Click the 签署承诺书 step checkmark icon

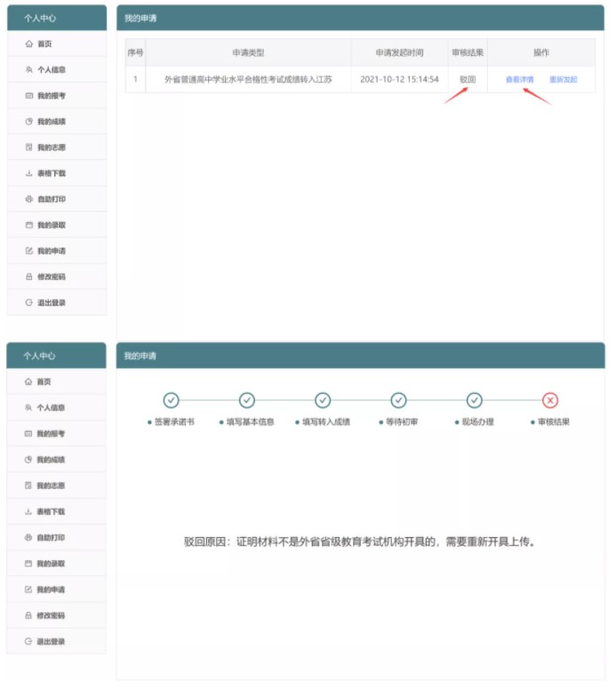pyautogui.click(x=171, y=400)
